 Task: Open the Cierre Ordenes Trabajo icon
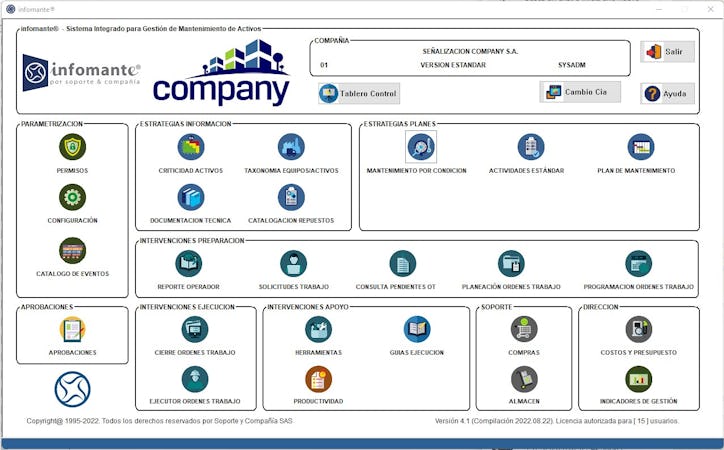tap(195, 330)
